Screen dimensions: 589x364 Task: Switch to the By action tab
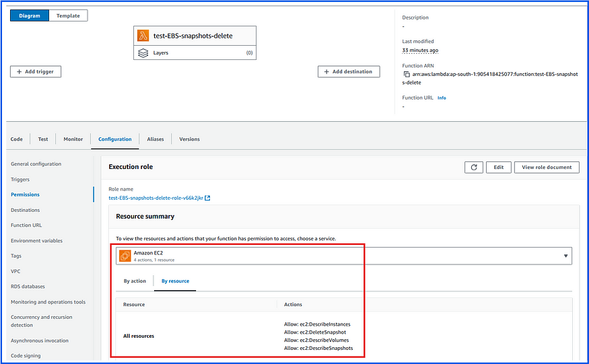(135, 281)
